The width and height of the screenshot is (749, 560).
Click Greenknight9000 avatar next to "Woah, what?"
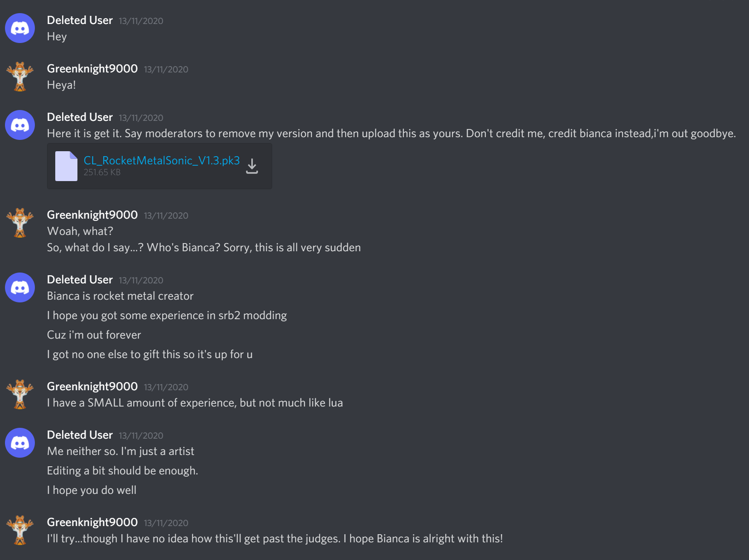(x=20, y=223)
